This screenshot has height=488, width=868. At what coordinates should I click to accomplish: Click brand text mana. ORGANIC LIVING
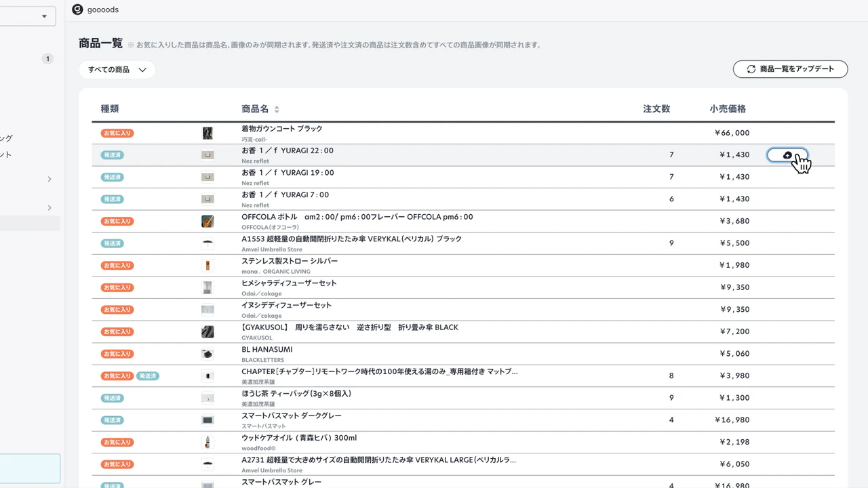coord(276,272)
